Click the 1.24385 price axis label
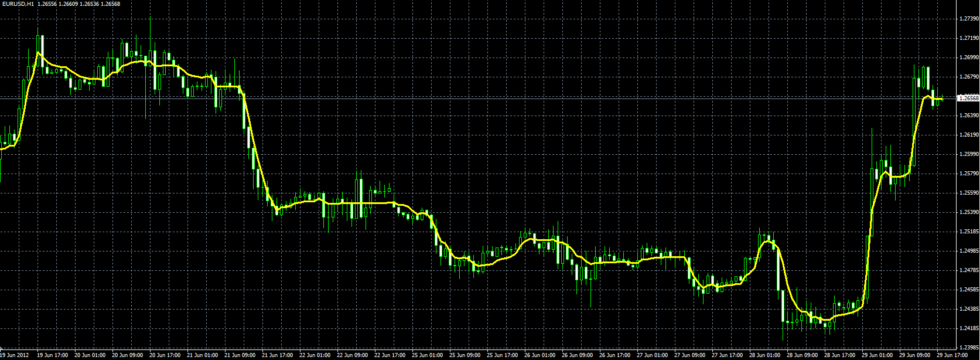The image size is (980, 360). [x=969, y=309]
